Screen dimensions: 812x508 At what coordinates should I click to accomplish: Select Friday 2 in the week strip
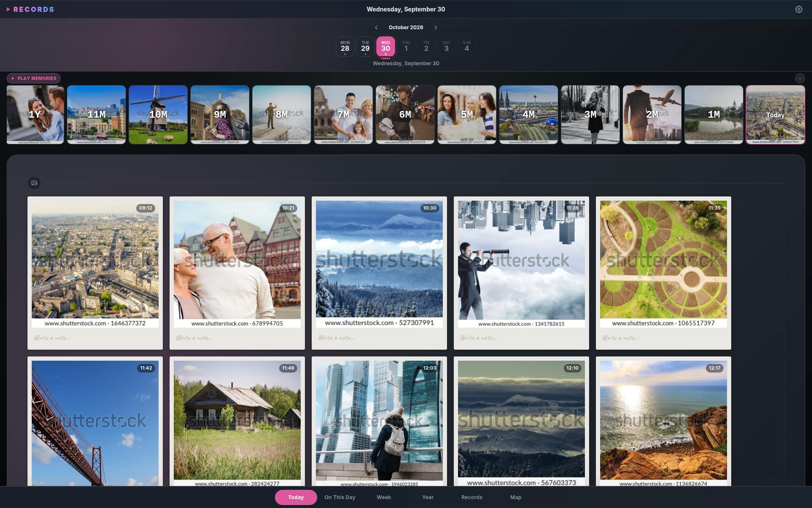tap(426, 47)
